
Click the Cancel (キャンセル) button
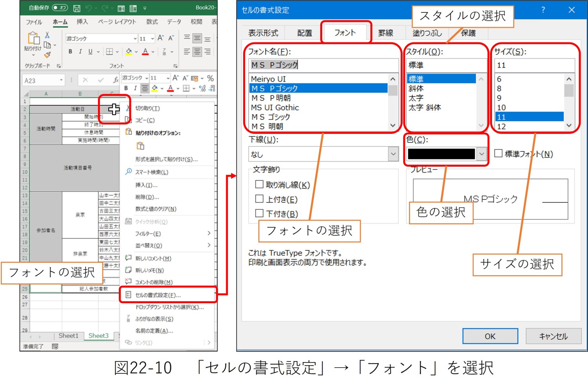tap(553, 336)
